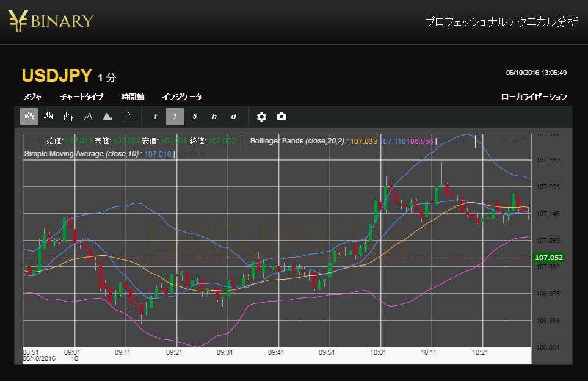This screenshot has width=588, height=381.
Task: Open the インジケータ menu
Action: (x=182, y=97)
